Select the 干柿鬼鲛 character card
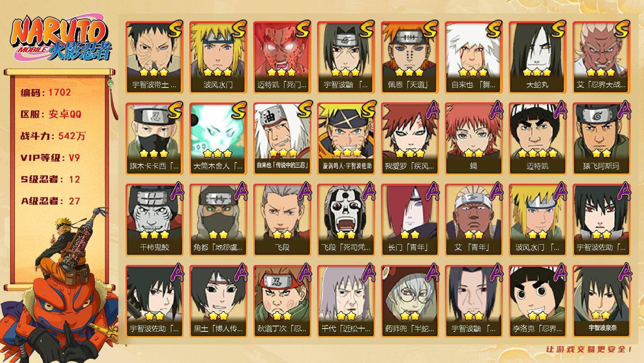This screenshot has width=644, height=363. [x=154, y=220]
